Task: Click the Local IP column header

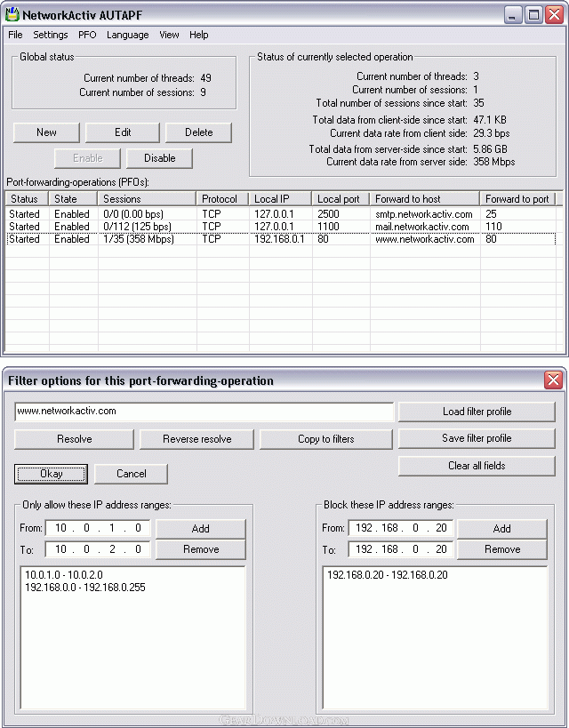Action: click(281, 199)
